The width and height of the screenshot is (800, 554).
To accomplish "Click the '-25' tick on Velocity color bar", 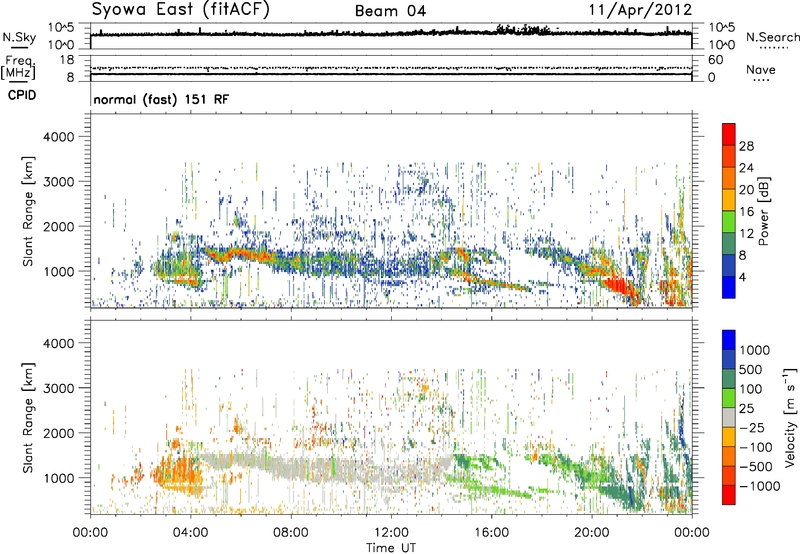I will 750,428.
